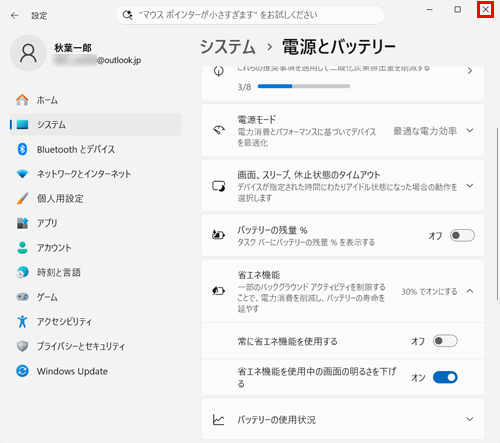The height and width of the screenshot is (443, 500).
Task: Open 個人用設定 page
Action: [96, 198]
